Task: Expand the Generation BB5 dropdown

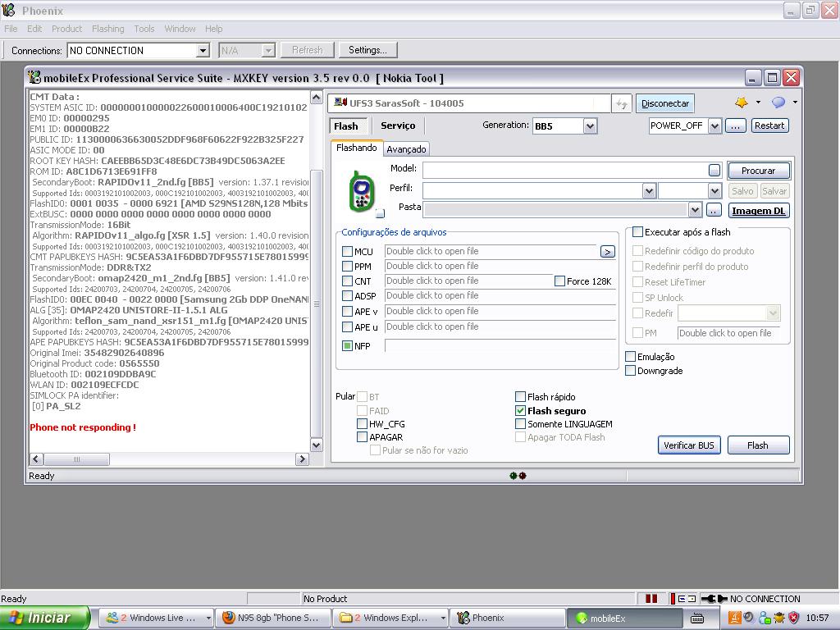Action: pyautogui.click(x=590, y=126)
